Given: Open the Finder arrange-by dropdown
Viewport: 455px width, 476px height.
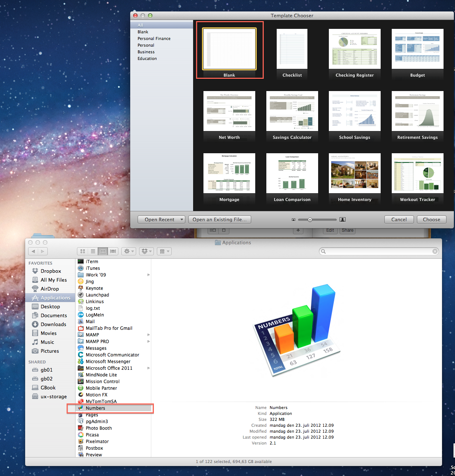Looking at the screenshot, I should coord(164,251).
